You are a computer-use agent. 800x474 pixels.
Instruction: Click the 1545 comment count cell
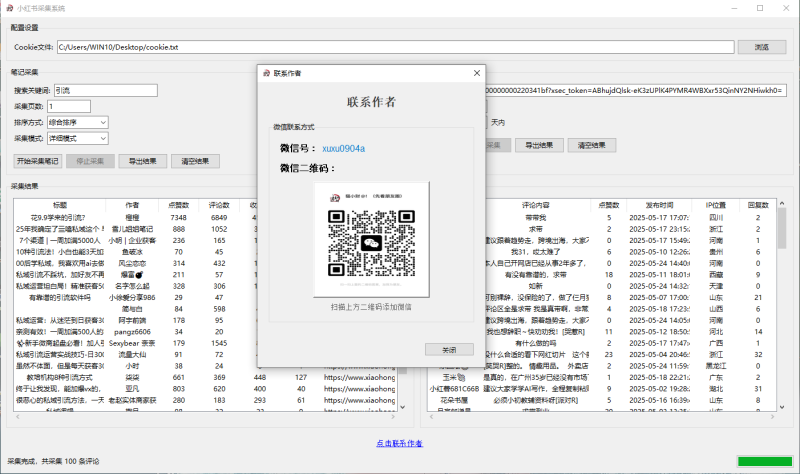[x=219, y=343]
